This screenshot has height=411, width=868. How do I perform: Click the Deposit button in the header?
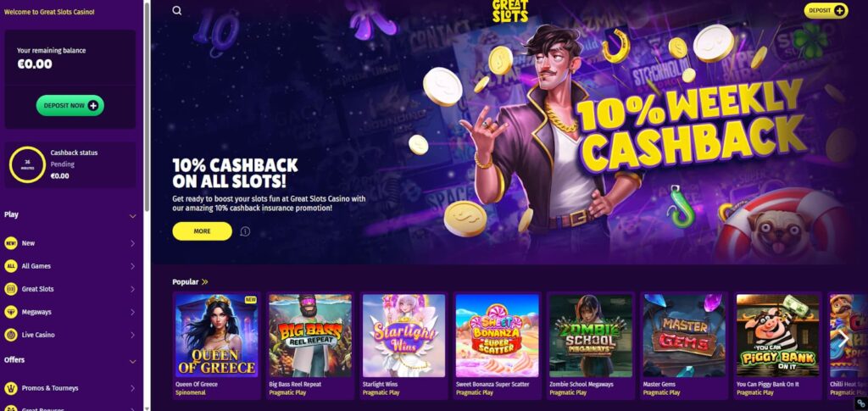tap(826, 10)
